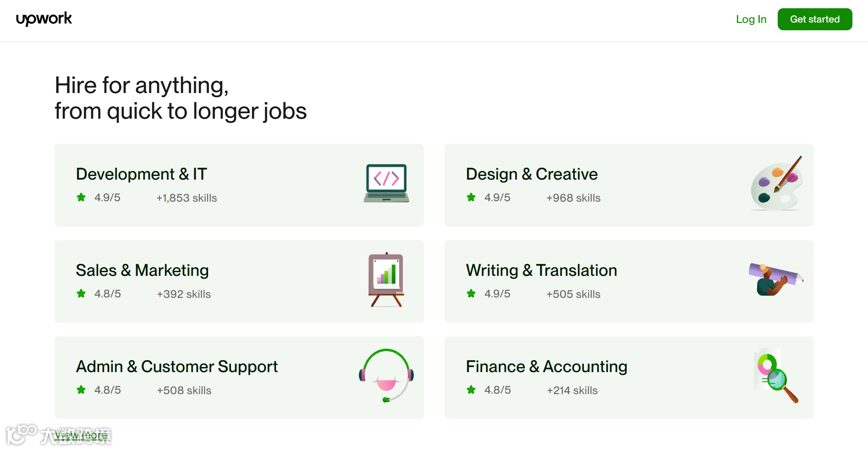Click the +968 skills text

(573, 198)
